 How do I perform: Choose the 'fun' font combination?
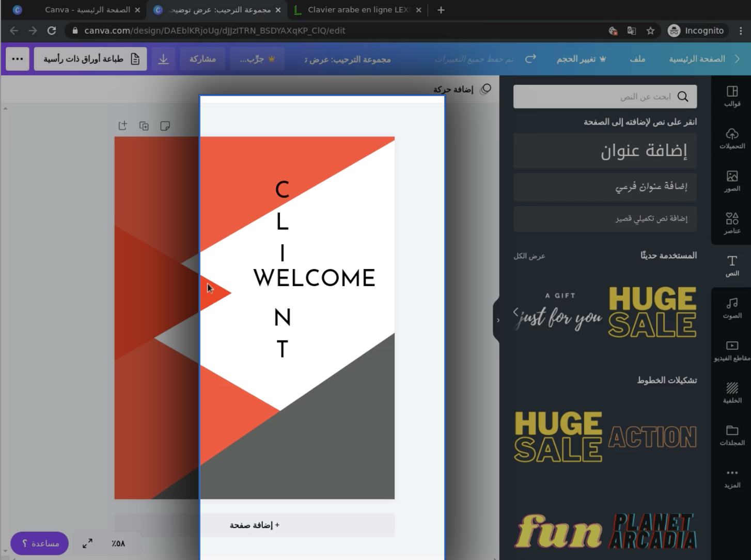tap(558, 531)
